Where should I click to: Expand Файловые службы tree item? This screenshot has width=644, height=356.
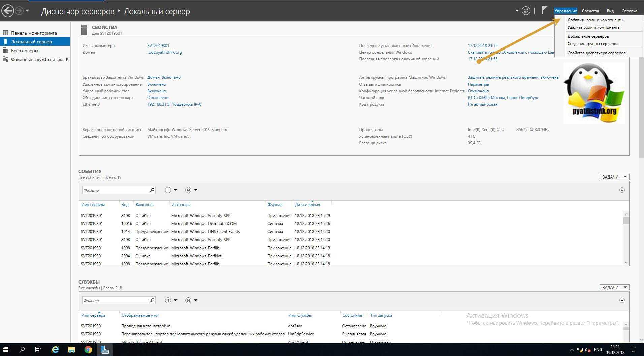coord(67,59)
